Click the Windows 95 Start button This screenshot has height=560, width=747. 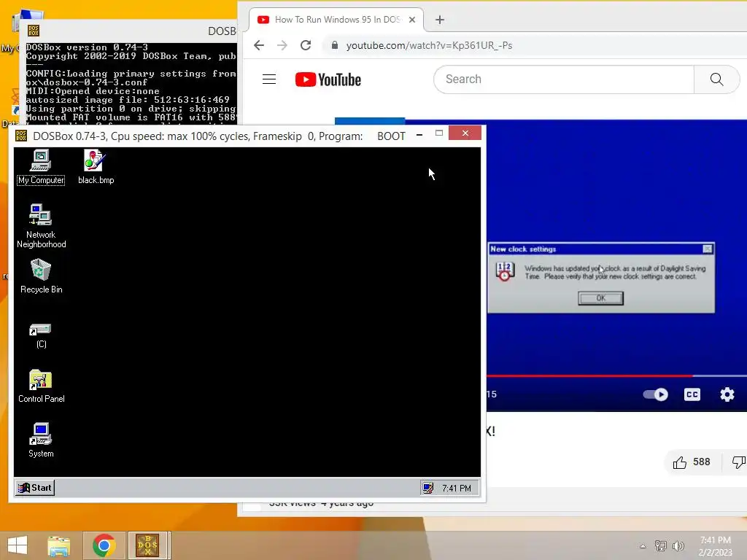(35, 488)
